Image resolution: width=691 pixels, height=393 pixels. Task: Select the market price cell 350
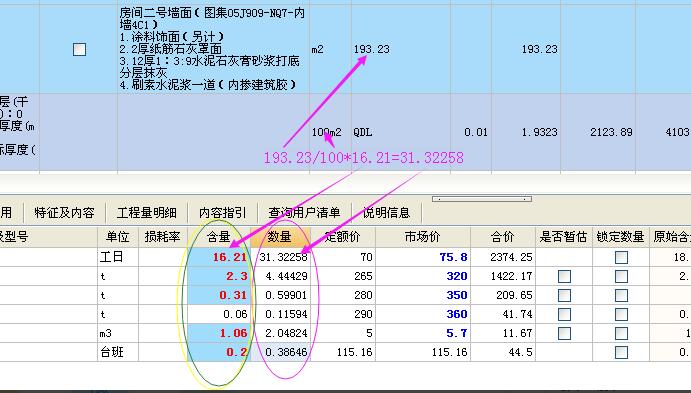423,295
